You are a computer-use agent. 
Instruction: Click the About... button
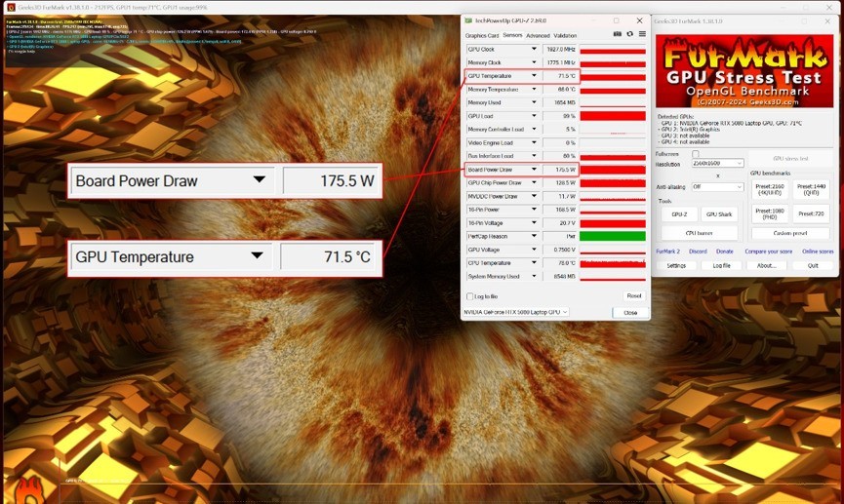pyautogui.click(x=767, y=266)
